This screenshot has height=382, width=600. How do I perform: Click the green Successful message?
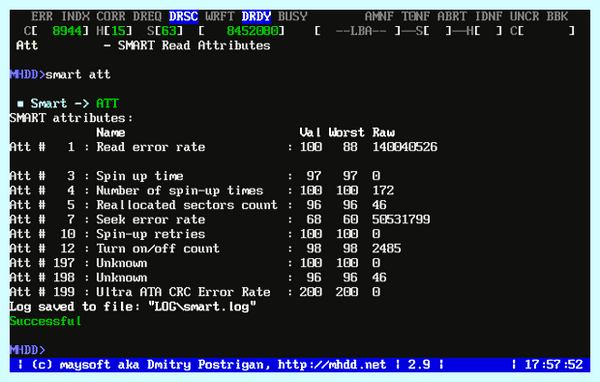[46, 322]
